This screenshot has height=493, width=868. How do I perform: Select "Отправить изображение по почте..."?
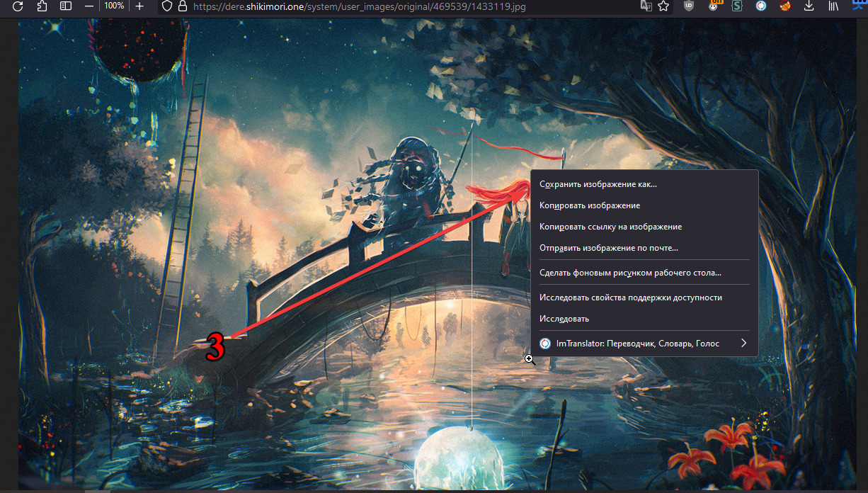(x=609, y=248)
